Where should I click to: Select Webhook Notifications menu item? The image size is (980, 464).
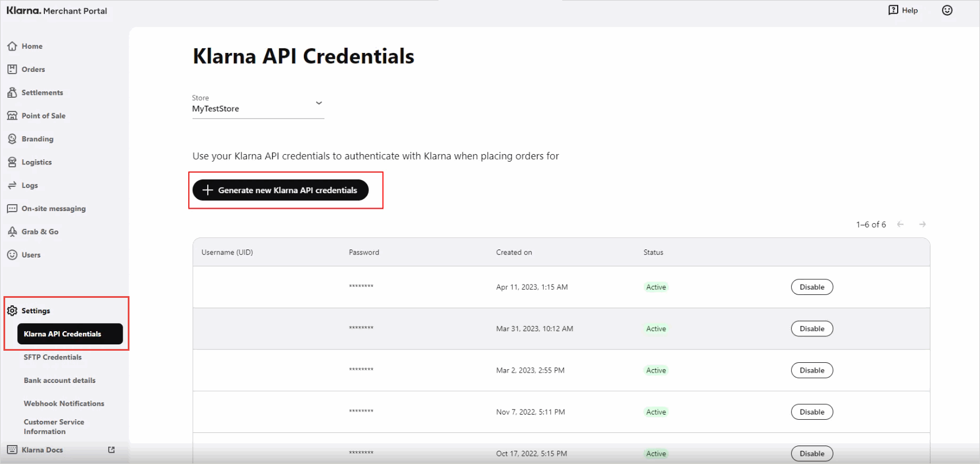point(64,404)
